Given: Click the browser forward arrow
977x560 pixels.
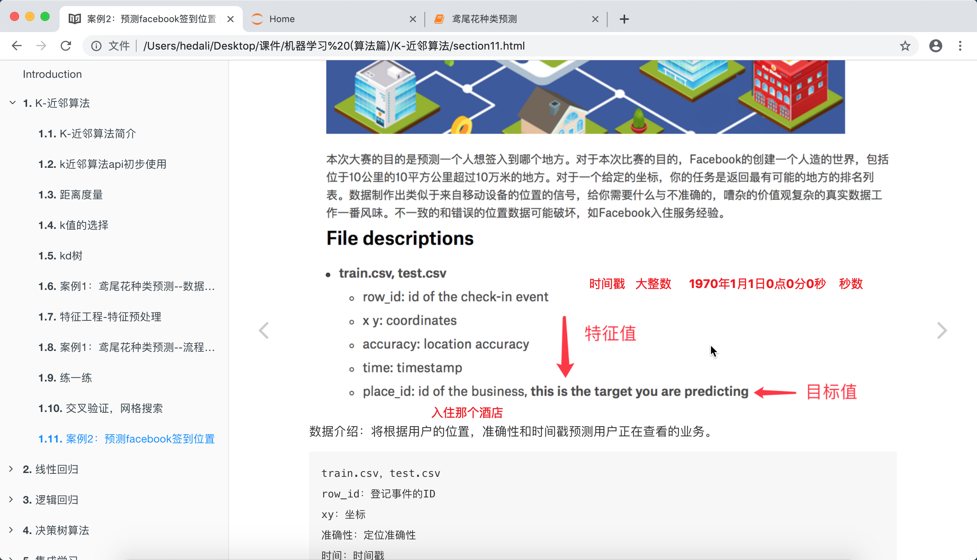Looking at the screenshot, I should coord(41,46).
